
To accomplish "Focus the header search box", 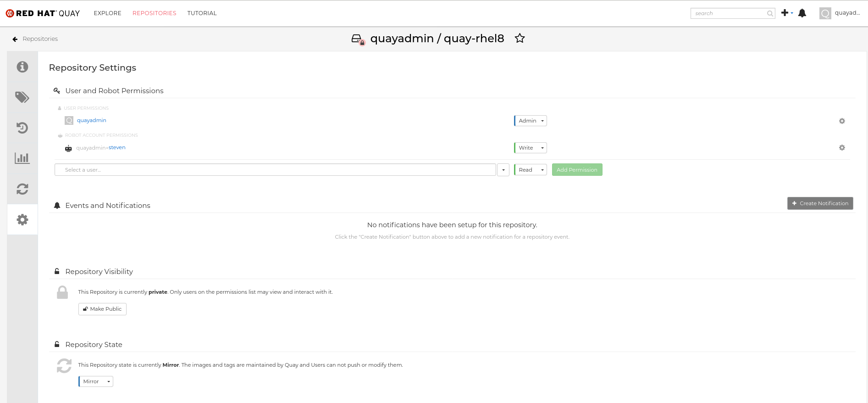I will pyautogui.click(x=733, y=13).
